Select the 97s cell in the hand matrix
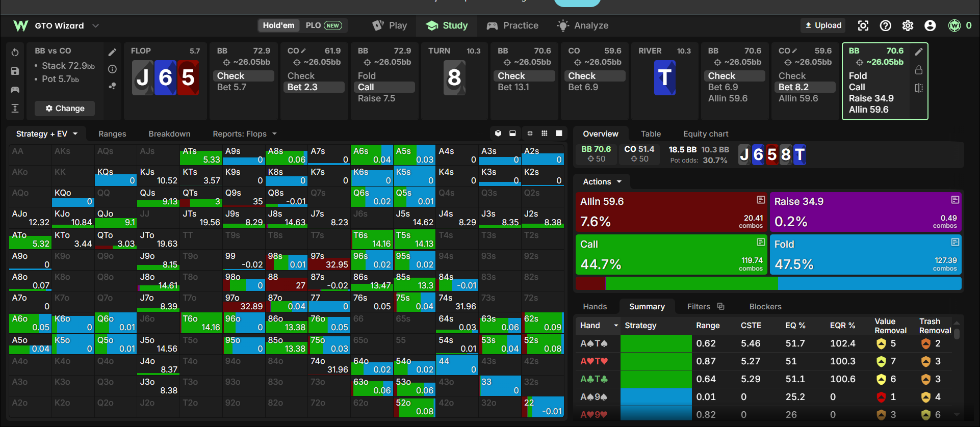 coord(329,260)
